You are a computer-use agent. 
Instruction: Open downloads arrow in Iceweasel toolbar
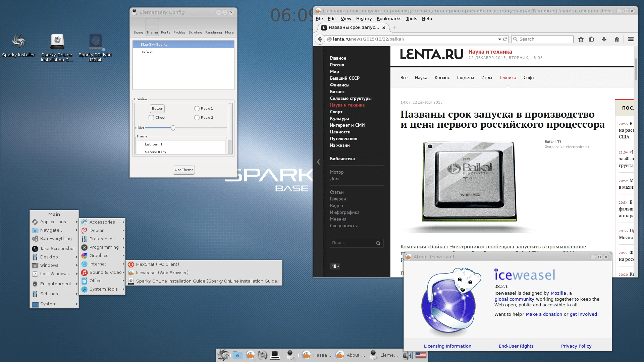tap(604, 39)
